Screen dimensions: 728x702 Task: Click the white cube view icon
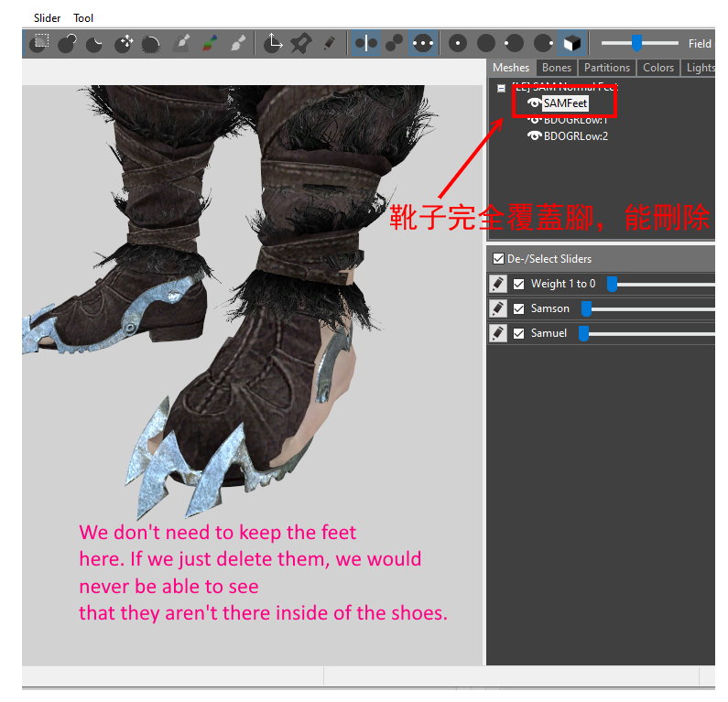click(x=571, y=43)
